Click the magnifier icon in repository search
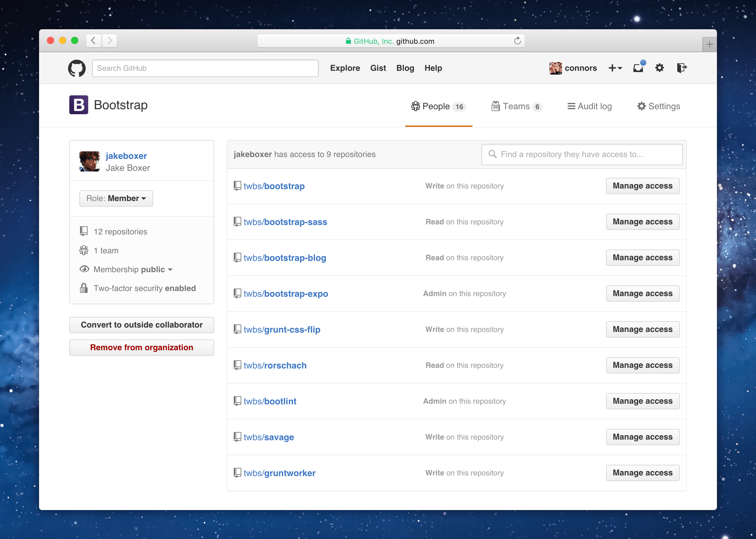The image size is (756, 539). pyautogui.click(x=493, y=154)
